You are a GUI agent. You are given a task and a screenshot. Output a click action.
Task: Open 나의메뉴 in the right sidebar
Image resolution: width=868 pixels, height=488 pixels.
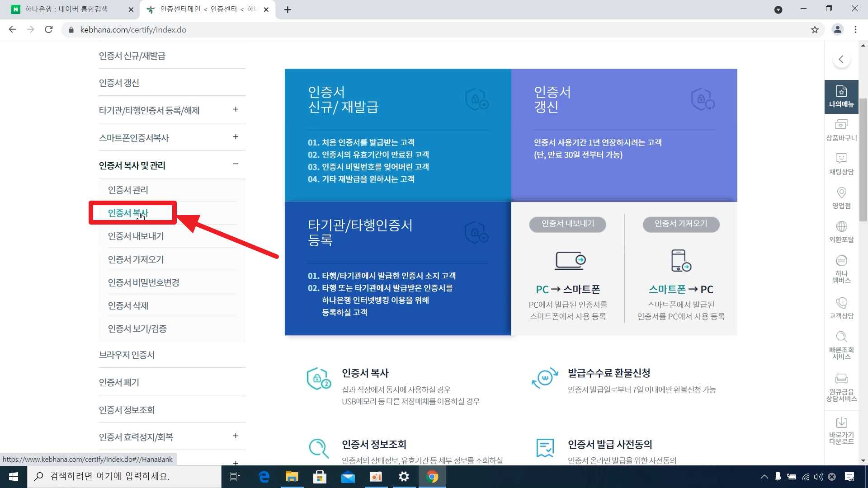pos(841,96)
